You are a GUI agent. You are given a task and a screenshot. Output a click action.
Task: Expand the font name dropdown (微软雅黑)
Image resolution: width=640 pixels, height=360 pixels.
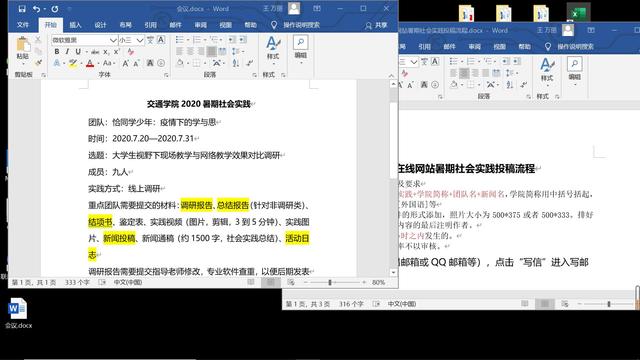point(113,40)
